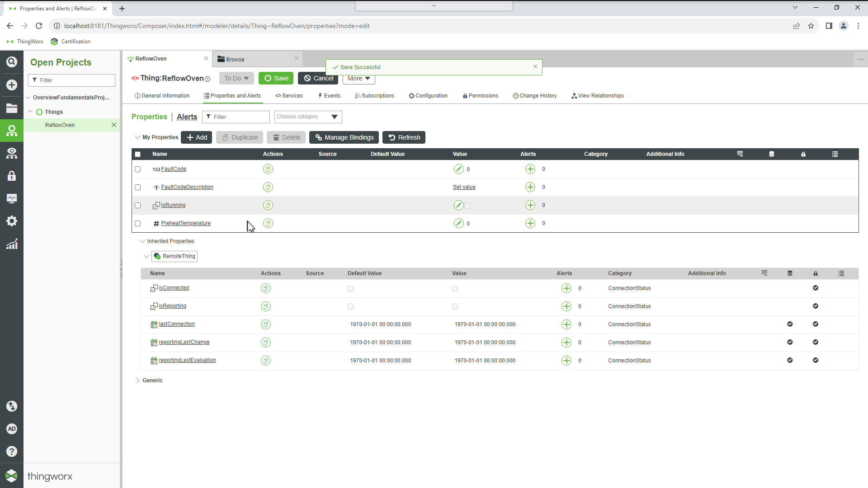
Task: Open the Subscriptions tab
Action: pos(374,96)
